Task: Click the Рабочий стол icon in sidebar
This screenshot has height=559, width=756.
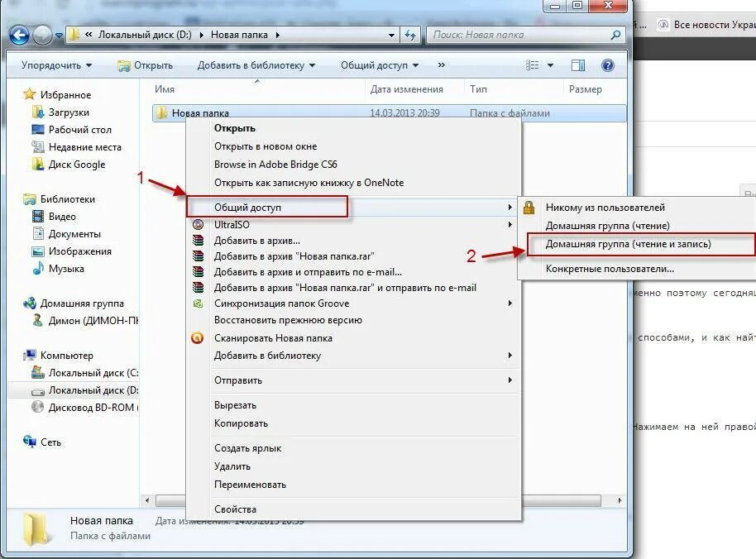Action: tap(38, 129)
